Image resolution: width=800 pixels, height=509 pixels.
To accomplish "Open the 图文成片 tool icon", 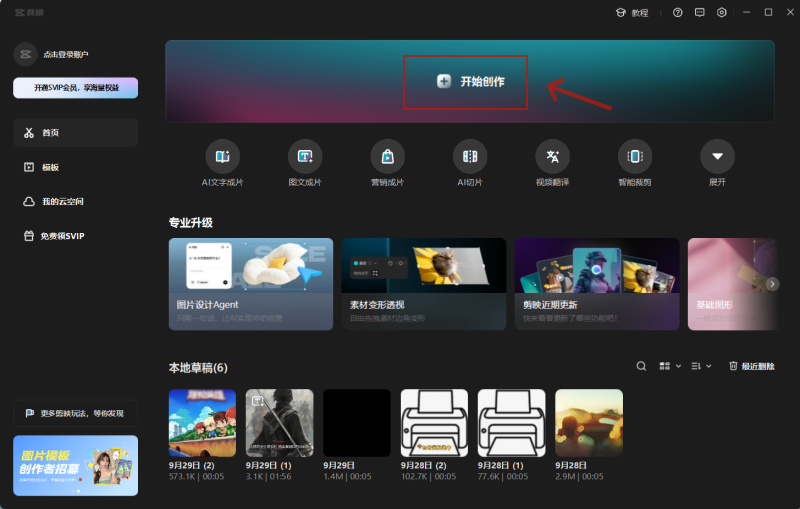I will [305, 157].
